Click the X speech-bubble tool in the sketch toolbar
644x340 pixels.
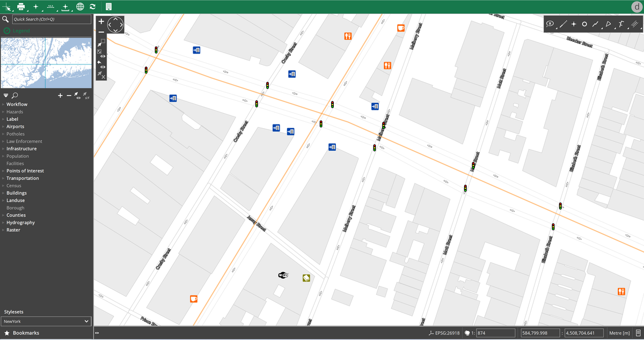(x=550, y=24)
